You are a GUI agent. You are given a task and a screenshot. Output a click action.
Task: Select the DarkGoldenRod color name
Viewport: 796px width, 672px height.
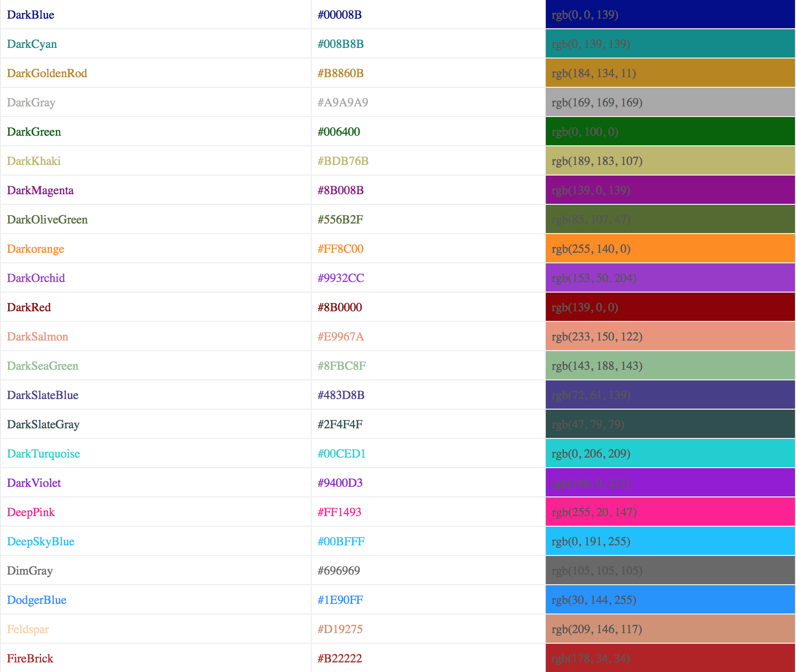point(47,73)
